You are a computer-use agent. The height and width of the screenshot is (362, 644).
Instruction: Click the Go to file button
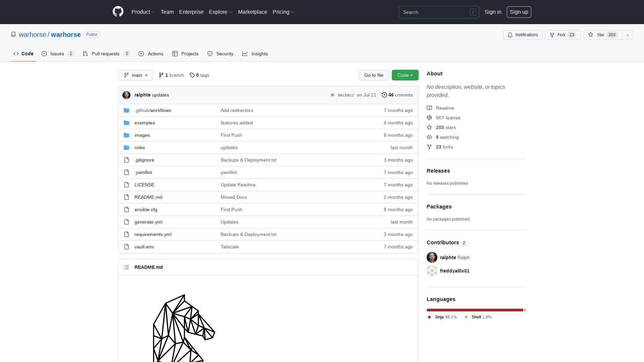click(374, 75)
